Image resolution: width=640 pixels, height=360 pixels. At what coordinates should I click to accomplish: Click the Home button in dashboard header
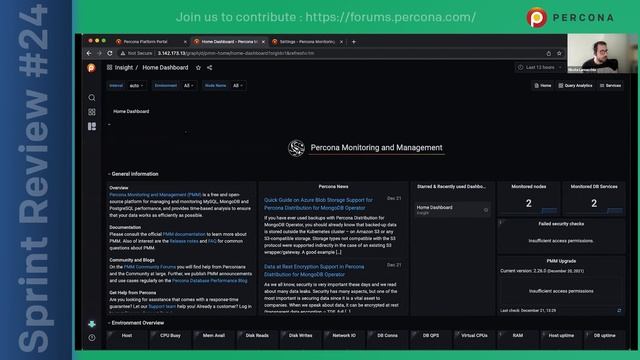click(x=543, y=86)
